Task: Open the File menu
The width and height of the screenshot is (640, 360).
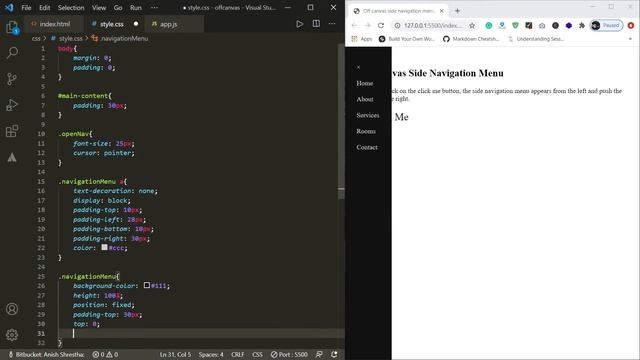Action: (26, 7)
